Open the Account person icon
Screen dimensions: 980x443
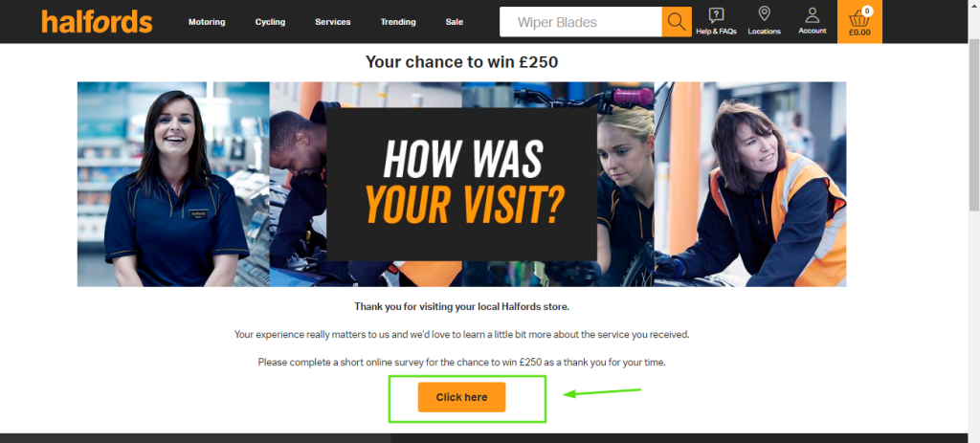[x=812, y=15]
